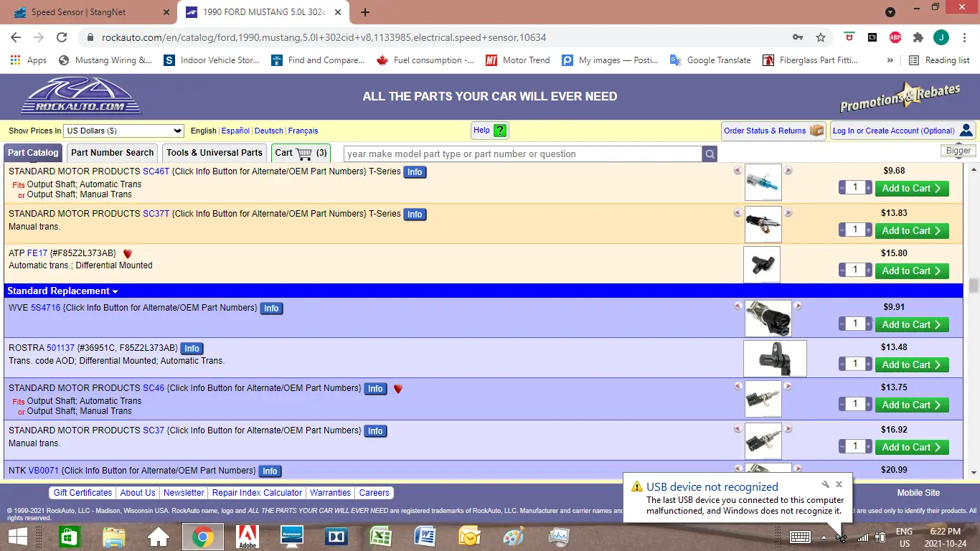Show hidden system tray icons
The height and width of the screenshot is (551, 980).
tap(824, 537)
